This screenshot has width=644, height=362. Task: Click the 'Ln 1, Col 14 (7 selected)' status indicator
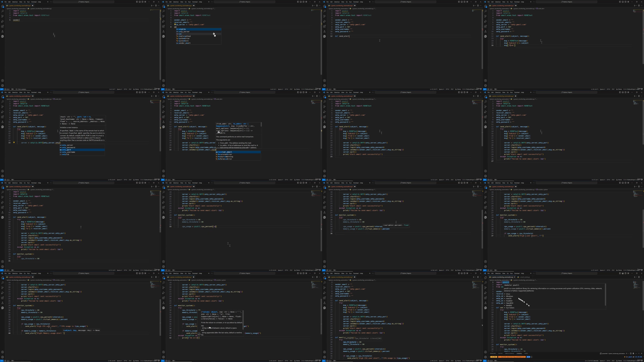(x=592, y=361)
